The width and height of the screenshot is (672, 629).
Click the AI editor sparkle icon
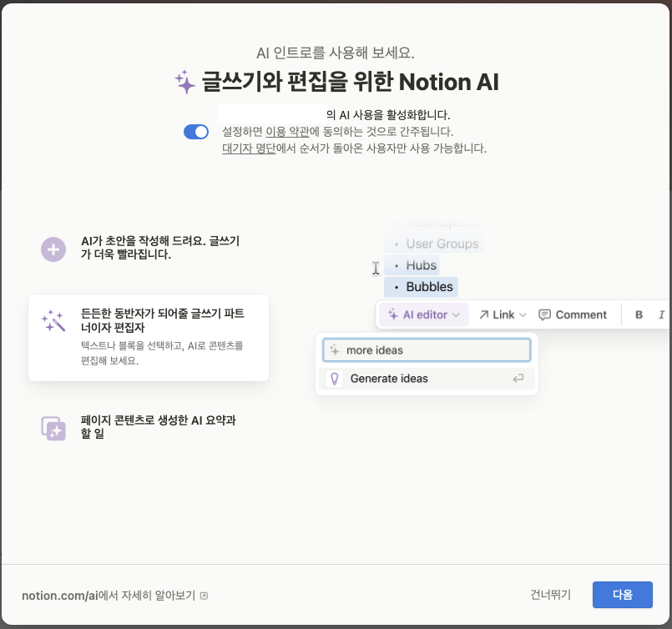tap(392, 314)
